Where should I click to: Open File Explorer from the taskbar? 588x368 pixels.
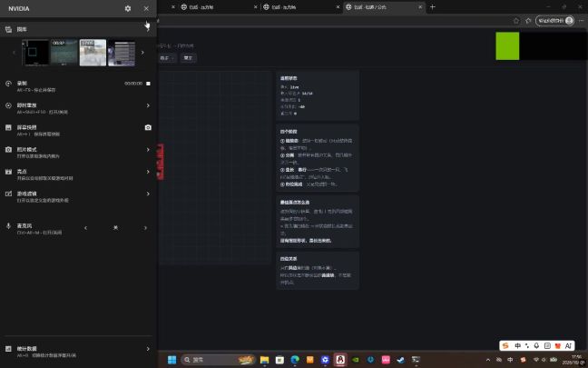(264, 360)
